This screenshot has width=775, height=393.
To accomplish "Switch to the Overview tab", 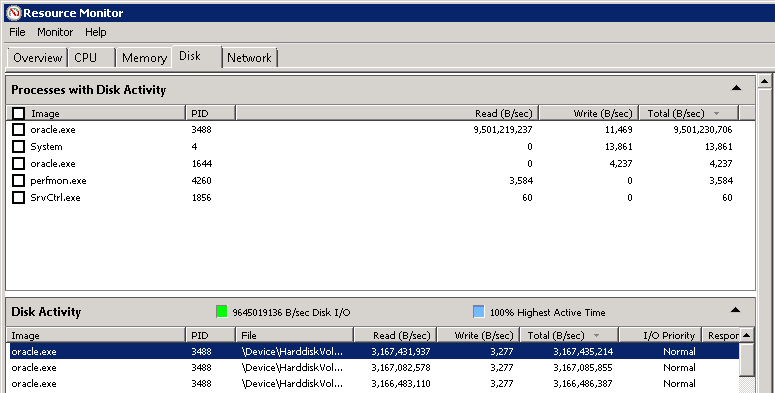I will click(38, 58).
